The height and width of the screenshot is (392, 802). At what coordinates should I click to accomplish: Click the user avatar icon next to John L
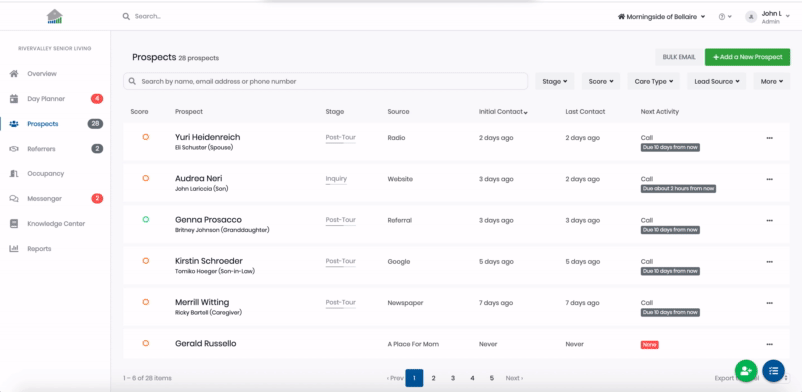click(751, 17)
